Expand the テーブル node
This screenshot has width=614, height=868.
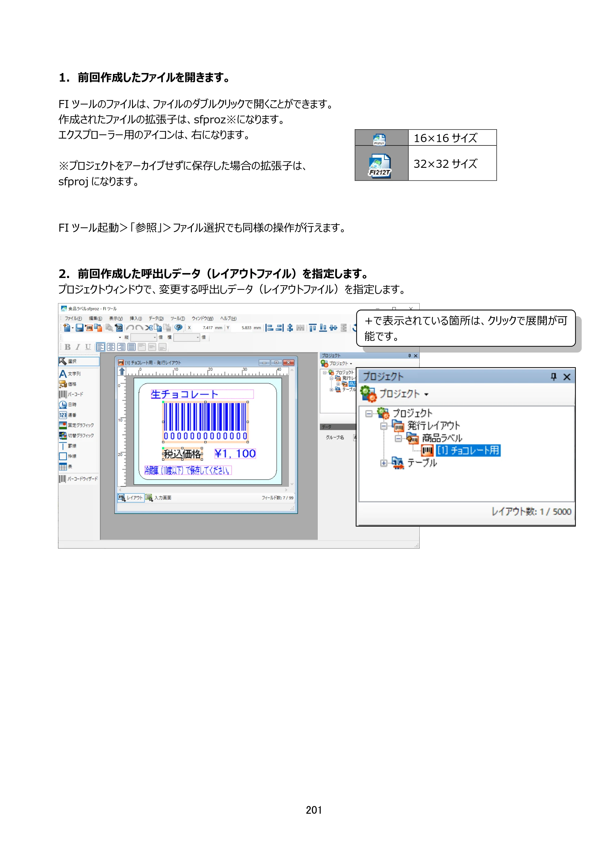pos(384,463)
